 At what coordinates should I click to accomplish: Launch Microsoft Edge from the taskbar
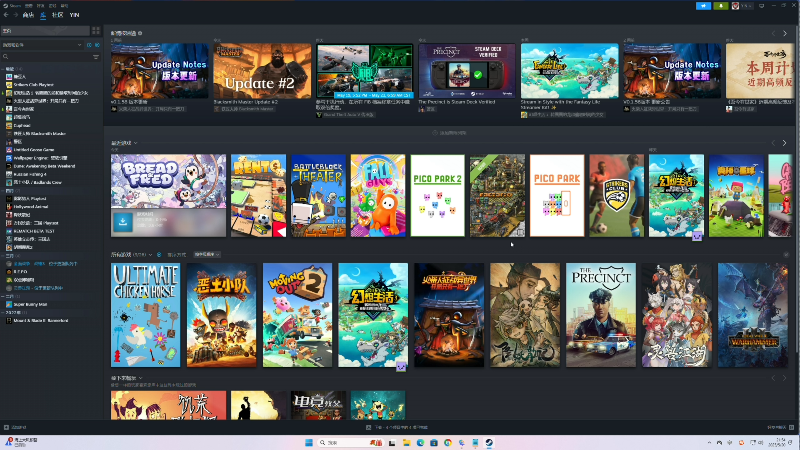[x=420, y=442]
